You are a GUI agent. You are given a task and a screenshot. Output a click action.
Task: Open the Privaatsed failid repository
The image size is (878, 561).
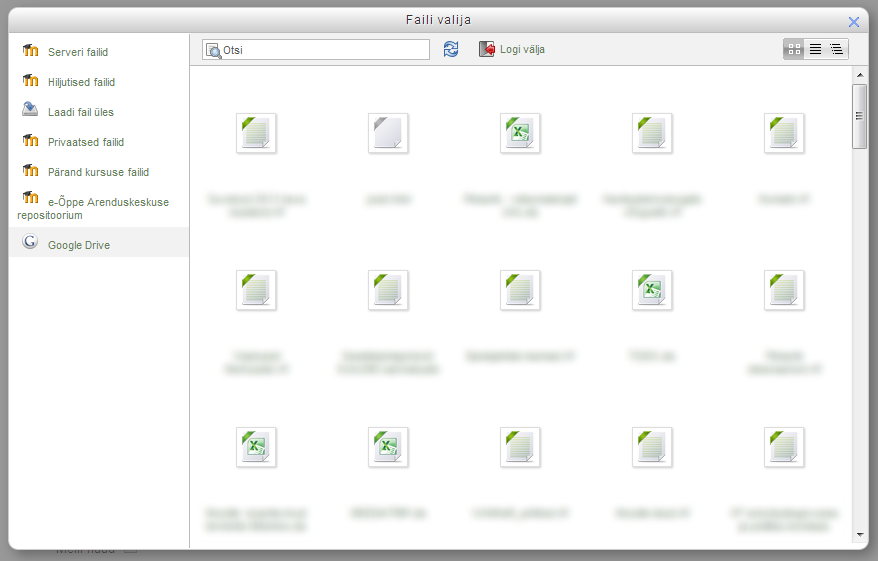tap(86, 142)
